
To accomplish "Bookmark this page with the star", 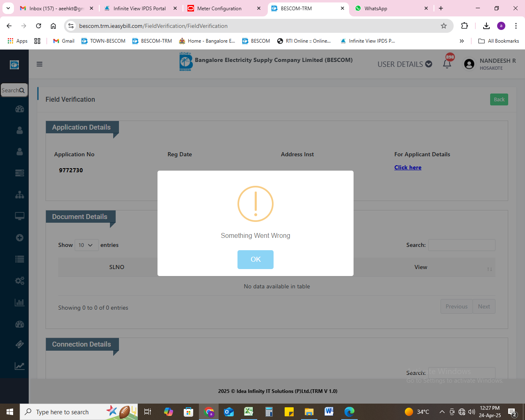I will [444, 26].
